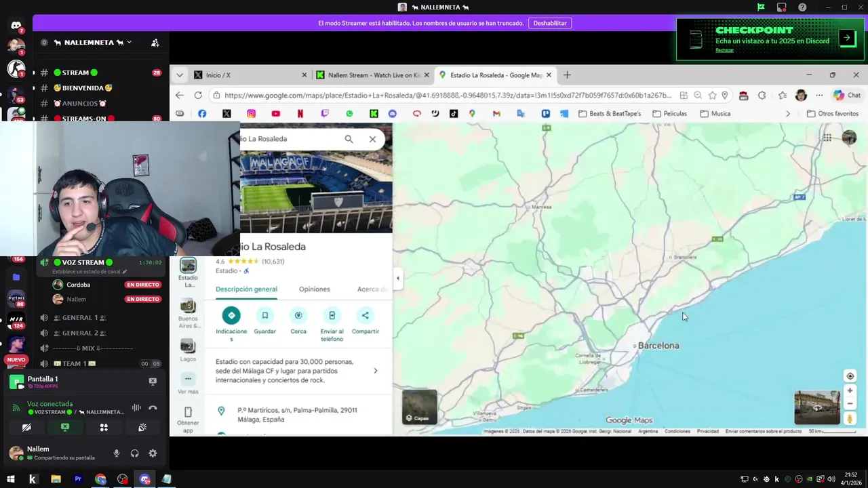Reload the page with refresh icon
The image size is (868, 488).
(198, 96)
